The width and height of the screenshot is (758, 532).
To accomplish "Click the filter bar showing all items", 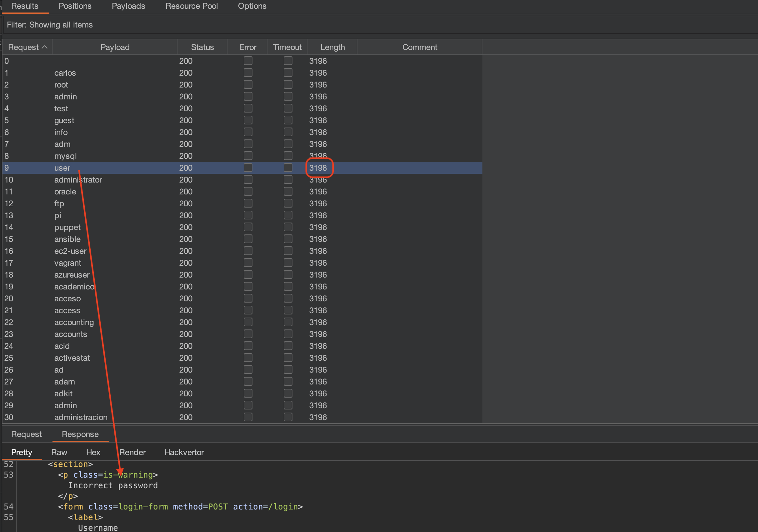I will pyautogui.click(x=49, y=25).
